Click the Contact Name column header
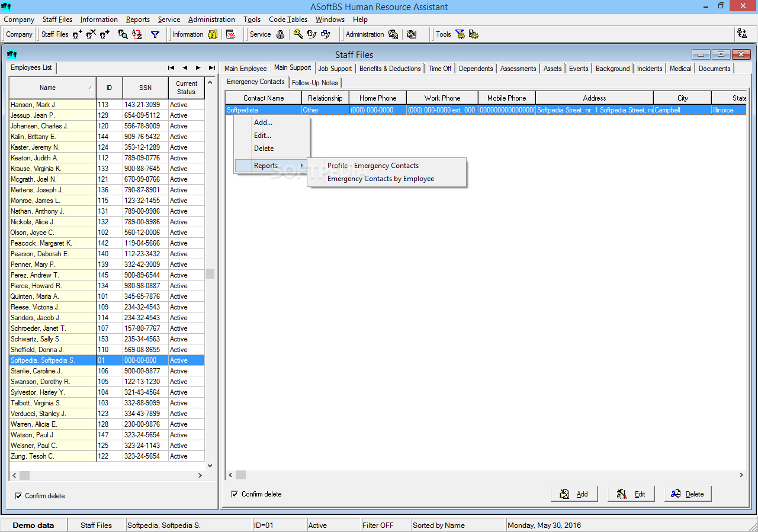 pyautogui.click(x=264, y=98)
